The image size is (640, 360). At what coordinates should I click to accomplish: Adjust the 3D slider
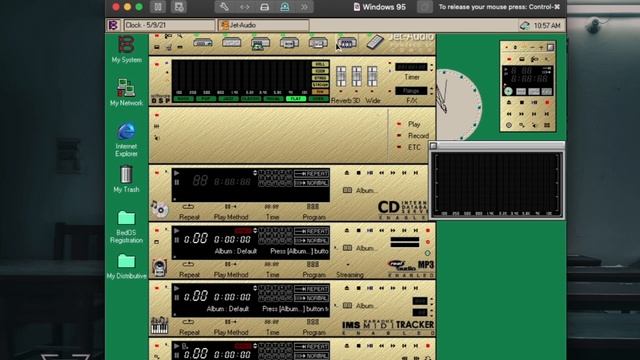coord(356,76)
